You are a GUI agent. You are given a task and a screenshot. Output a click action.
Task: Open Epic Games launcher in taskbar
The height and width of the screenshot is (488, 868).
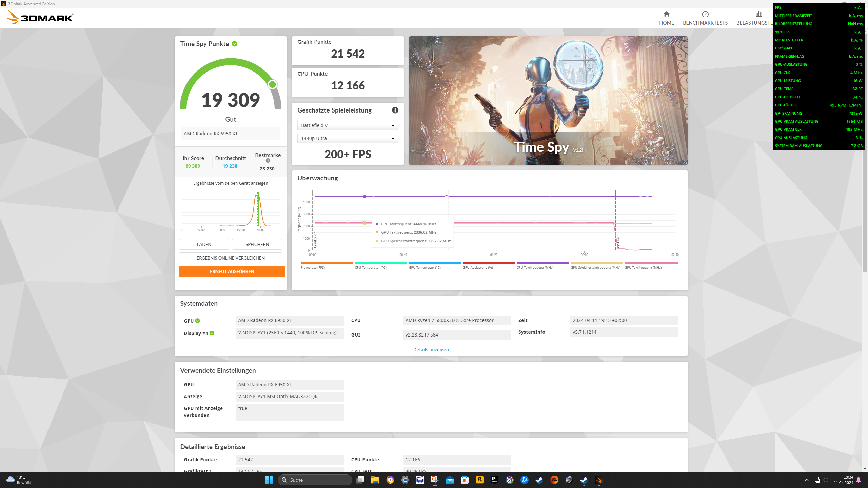(x=494, y=480)
